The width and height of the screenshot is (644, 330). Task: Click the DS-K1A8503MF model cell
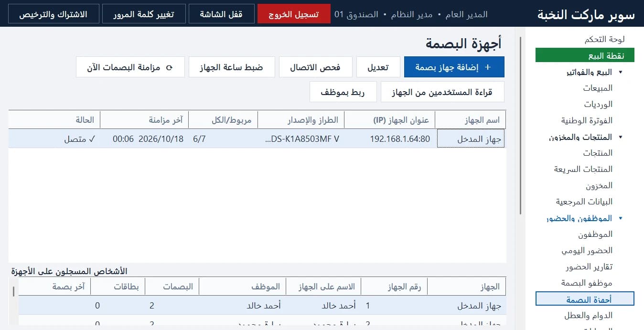click(x=301, y=139)
